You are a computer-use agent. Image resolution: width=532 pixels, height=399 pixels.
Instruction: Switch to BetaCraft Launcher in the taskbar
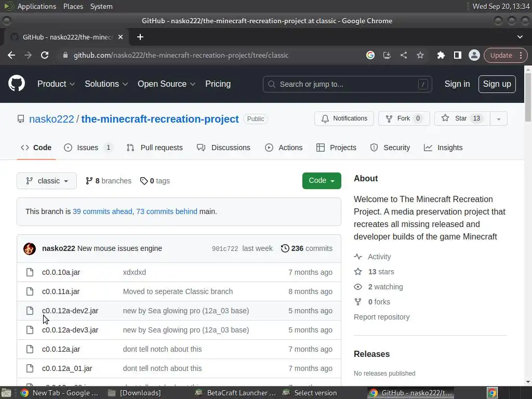[236, 393]
